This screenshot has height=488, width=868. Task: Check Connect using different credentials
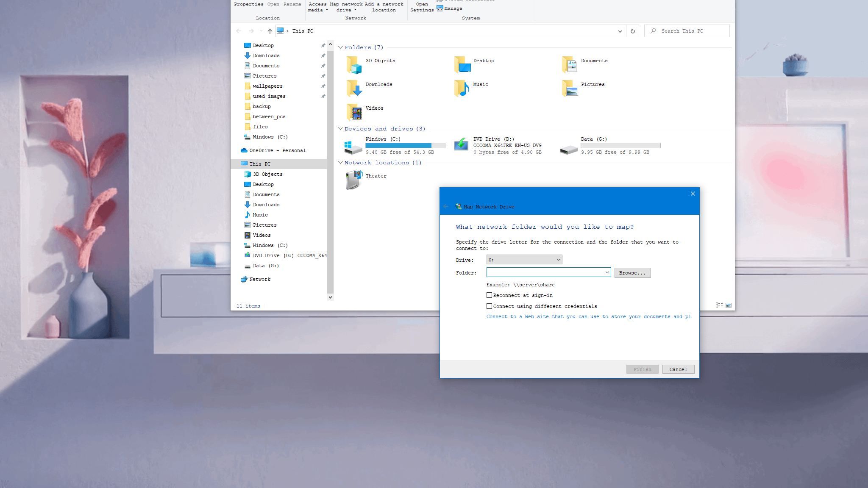[x=489, y=306]
